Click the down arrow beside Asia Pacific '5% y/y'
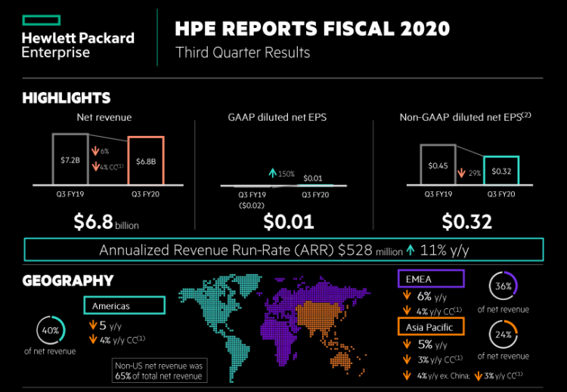567x392 pixels. pos(407,344)
